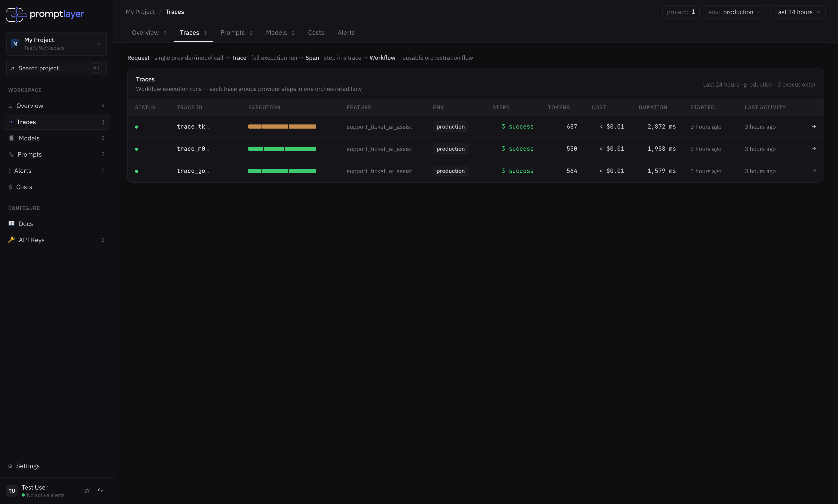This screenshot has height=504, width=838.
Task: Switch to the Traces tab
Action: 193,33
